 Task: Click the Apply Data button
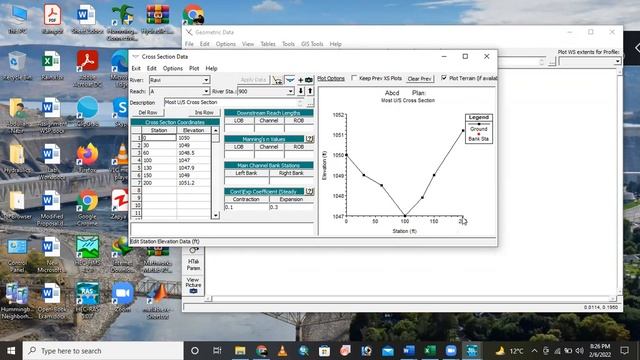tap(253, 80)
